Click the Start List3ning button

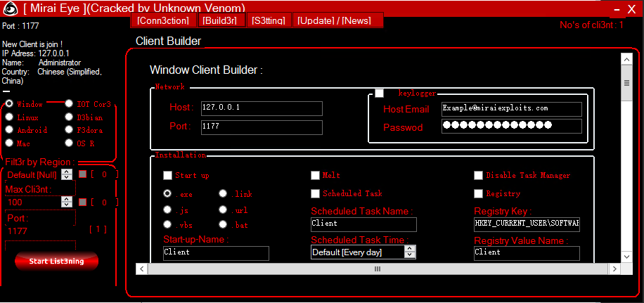pos(57,261)
